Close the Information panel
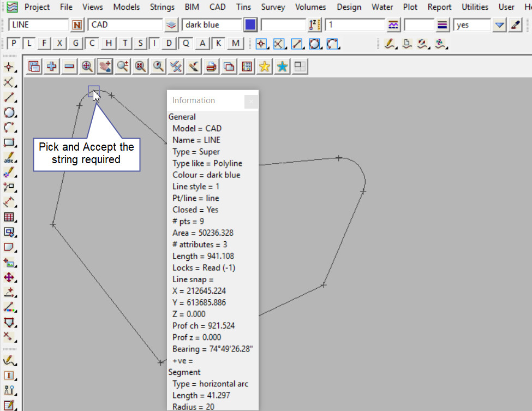The width and height of the screenshot is (532, 411). click(250, 101)
